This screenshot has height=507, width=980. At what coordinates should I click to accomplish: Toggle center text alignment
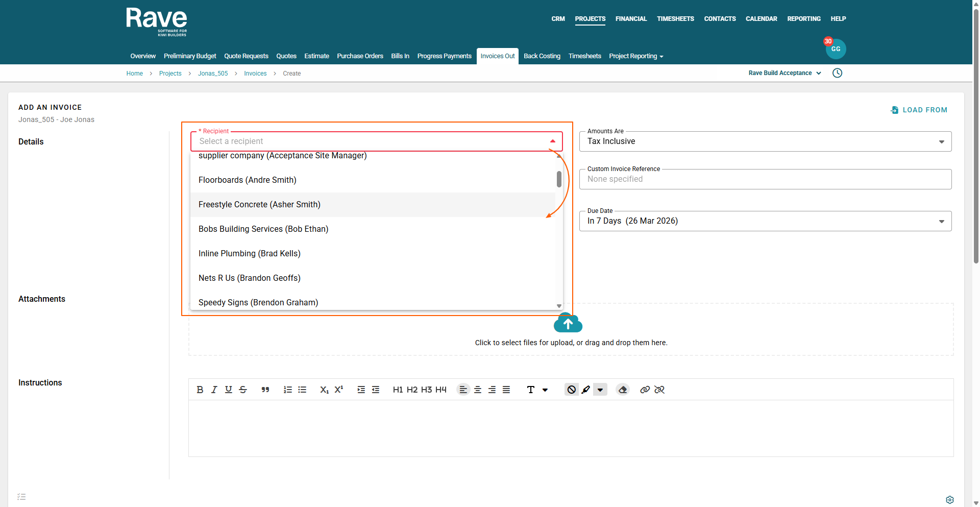[478, 390]
